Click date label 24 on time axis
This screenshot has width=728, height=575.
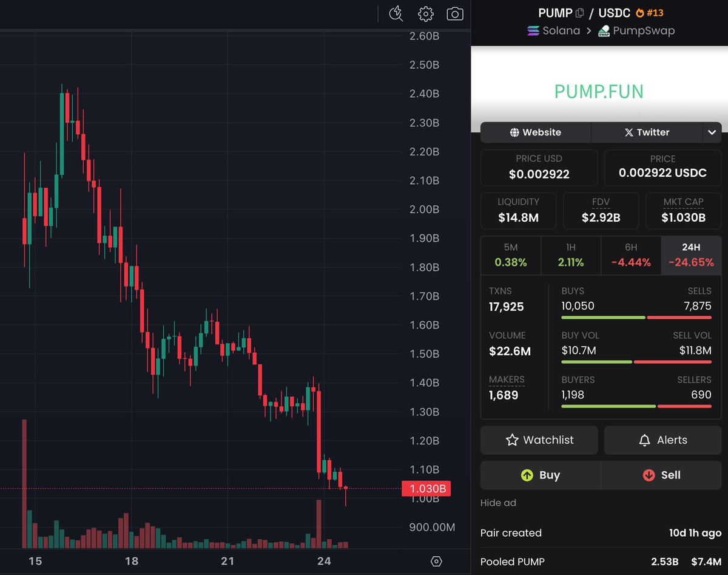coord(324,561)
